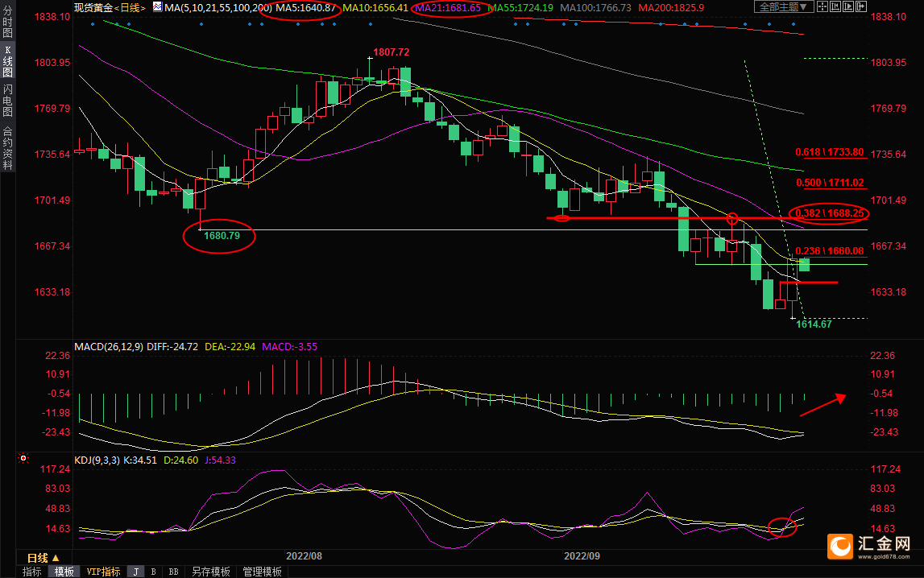The width and height of the screenshot is (924, 578).
Task: Click the 管理模板 button
Action: tap(262, 572)
